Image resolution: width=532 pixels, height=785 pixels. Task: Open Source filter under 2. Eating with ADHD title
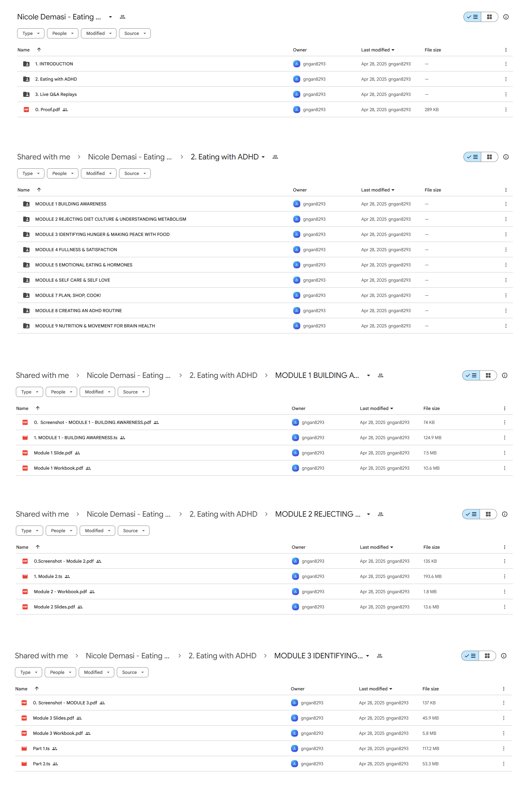click(135, 173)
